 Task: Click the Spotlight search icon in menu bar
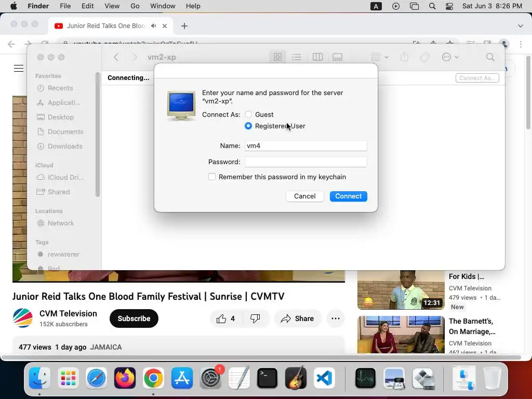coord(432,6)
